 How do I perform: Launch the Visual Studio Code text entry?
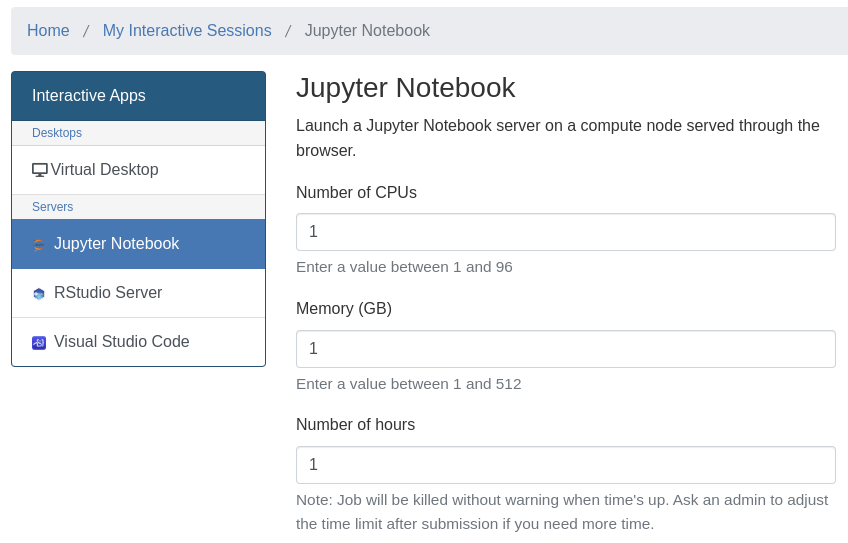(121, 342)
